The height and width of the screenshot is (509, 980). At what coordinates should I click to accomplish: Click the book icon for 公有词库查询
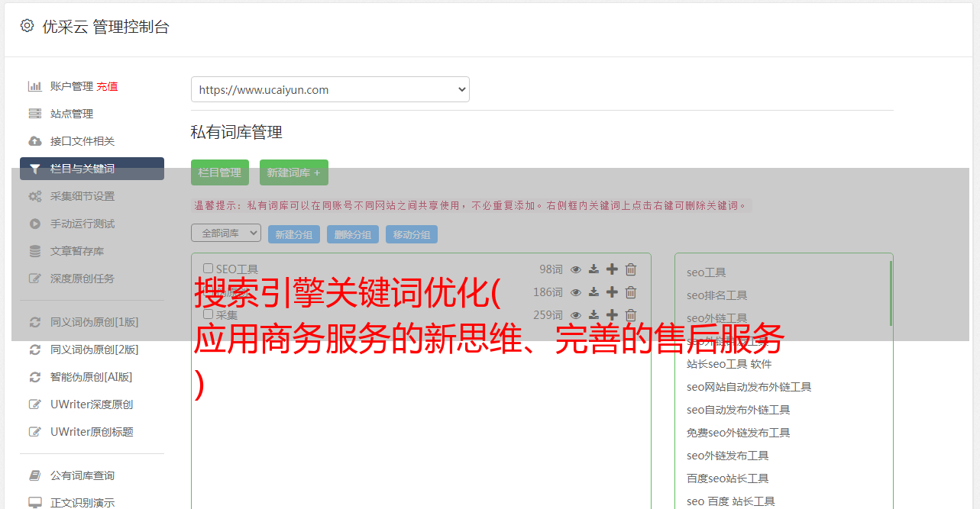pos(34,475)
